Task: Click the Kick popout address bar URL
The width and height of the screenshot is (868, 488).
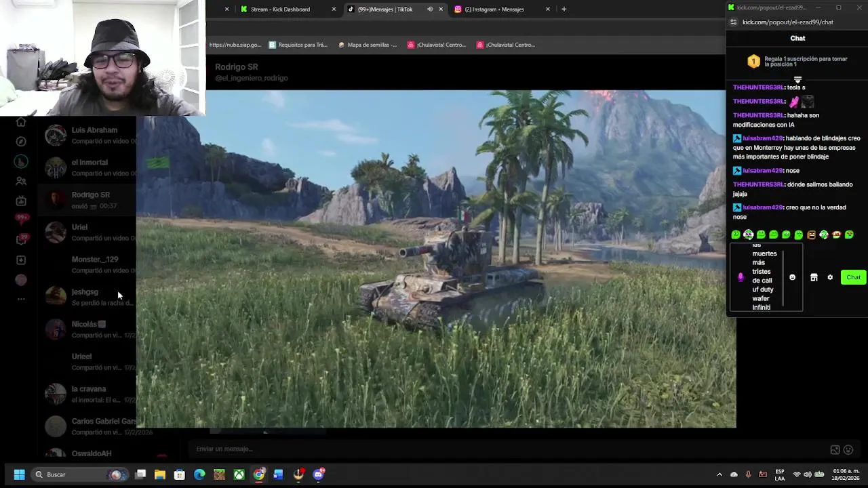Action: pos(787,22)
